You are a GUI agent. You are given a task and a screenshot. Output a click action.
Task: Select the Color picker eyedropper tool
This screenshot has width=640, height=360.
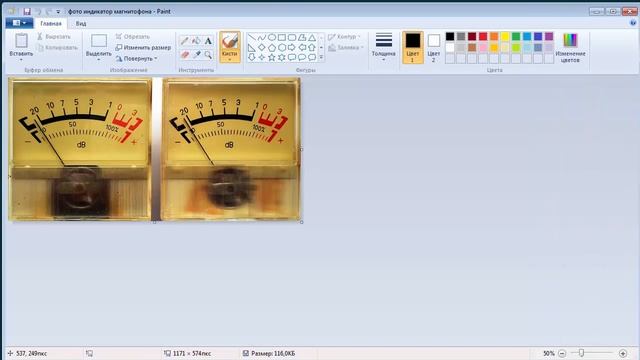(196, 54)
